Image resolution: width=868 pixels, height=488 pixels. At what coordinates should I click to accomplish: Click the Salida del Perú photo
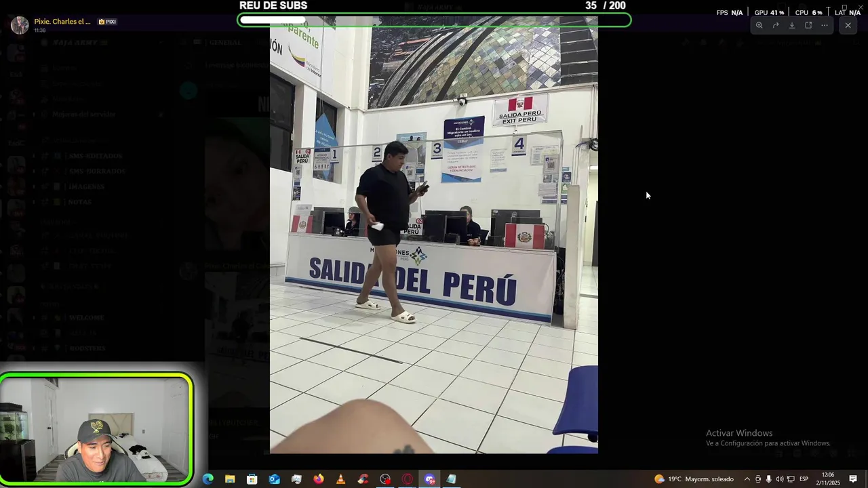pos(434,235)
